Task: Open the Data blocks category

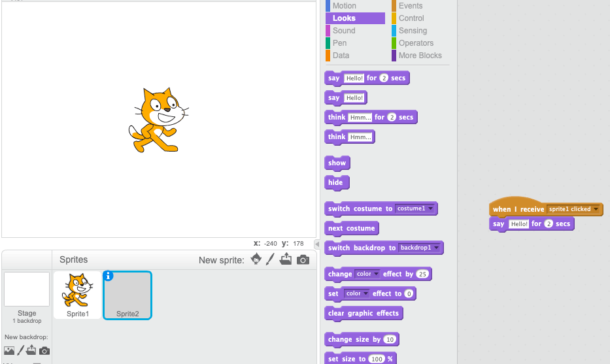Action: point(341,56)
